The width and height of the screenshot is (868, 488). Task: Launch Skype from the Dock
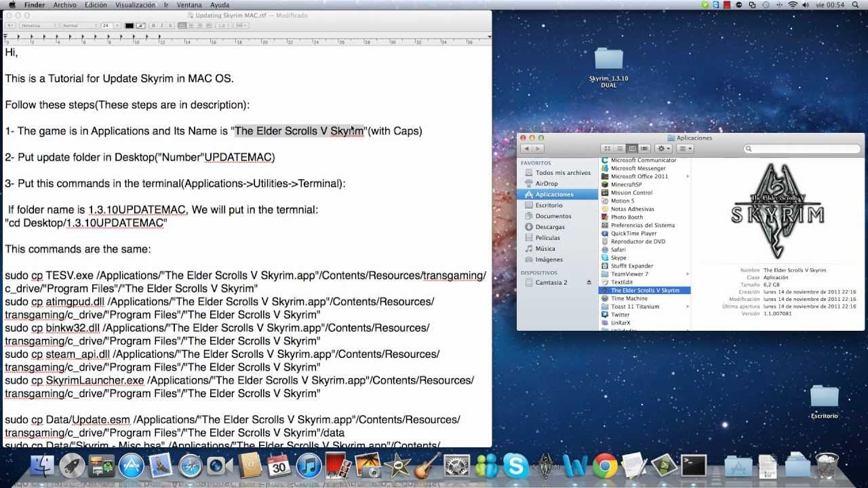coord(516,466)
